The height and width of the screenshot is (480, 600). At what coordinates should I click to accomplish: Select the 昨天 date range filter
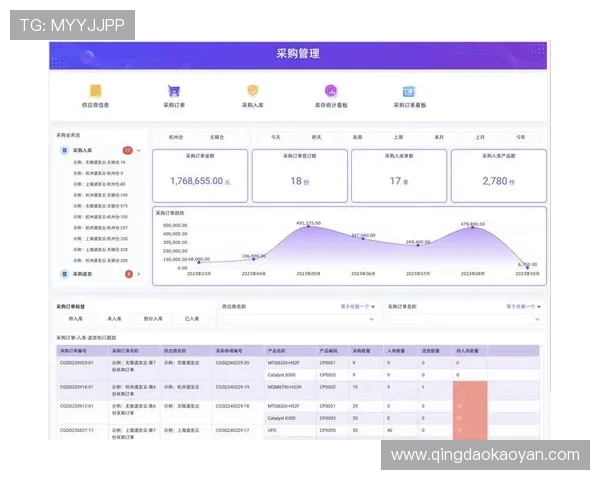pyautogui.click(x=316, y=137)
